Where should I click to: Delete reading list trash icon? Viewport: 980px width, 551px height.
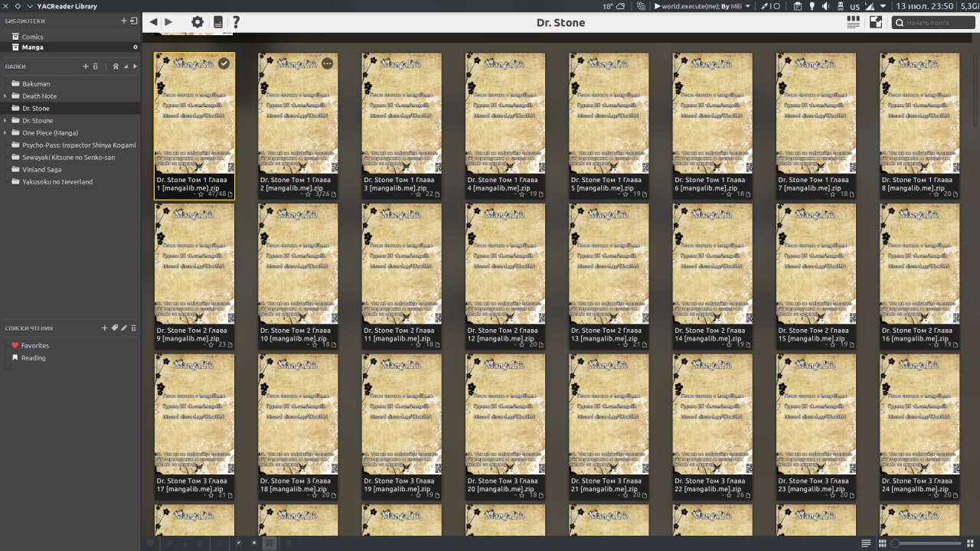(x=134, y=328)
